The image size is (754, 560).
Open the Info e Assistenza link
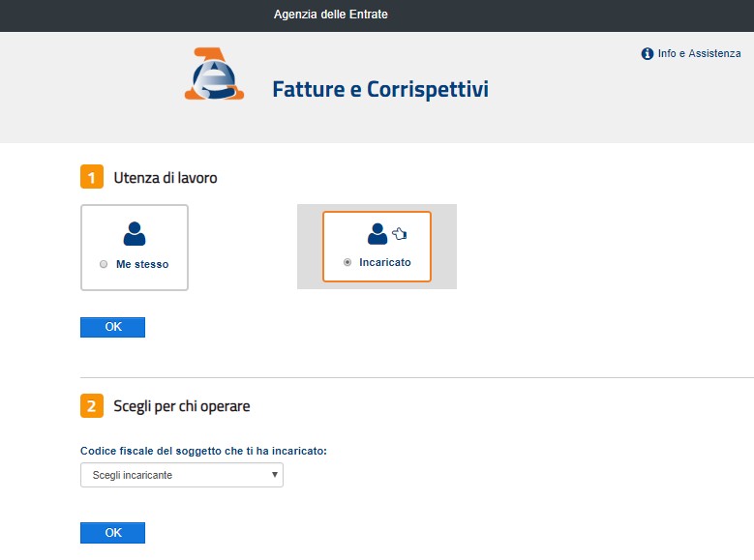(x=699, y=53)
